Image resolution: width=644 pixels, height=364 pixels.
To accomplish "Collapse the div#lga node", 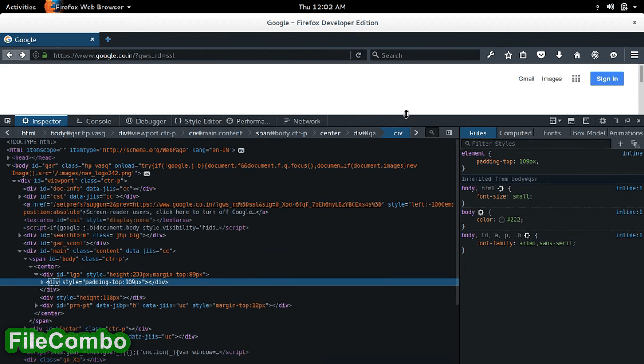I will tap(36, 275).
